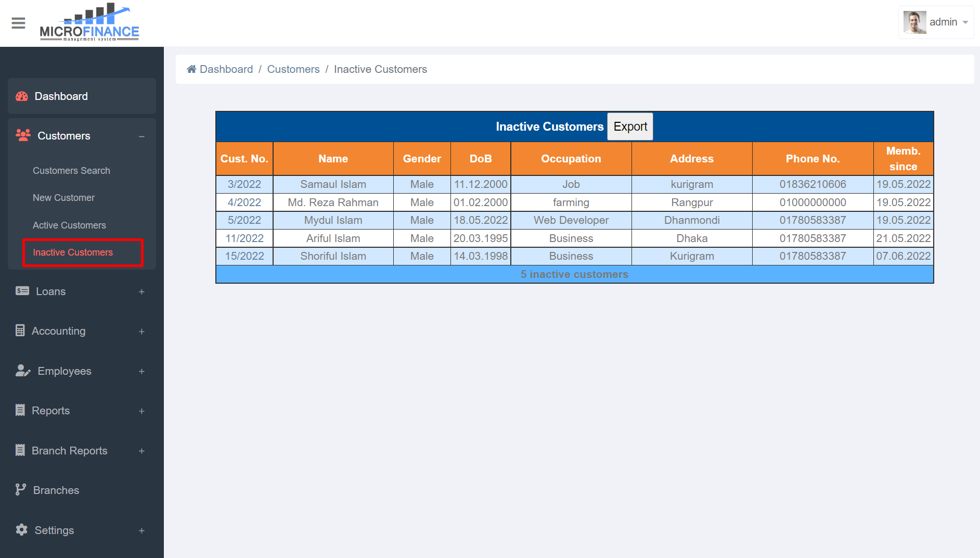This screenshot has width=980, height=558.
Task: Click the Reports receipt icon
Action: [20, 410]
